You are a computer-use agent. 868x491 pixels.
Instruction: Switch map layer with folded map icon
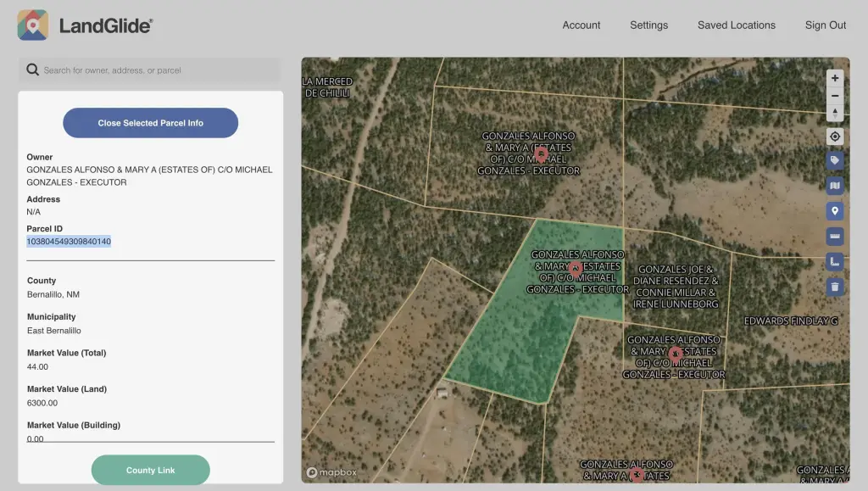(x=835, y=186)
